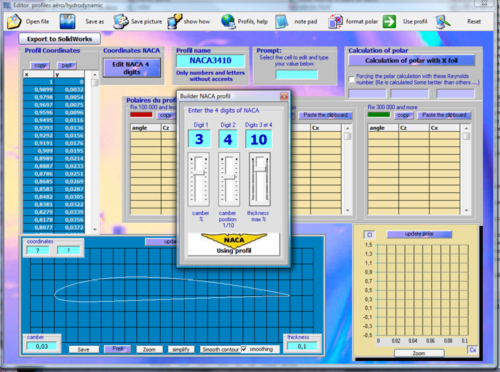Click the green arrow Use profil icon
The image size is (500, 372).
pyautogui.click(x=389, y=22)
